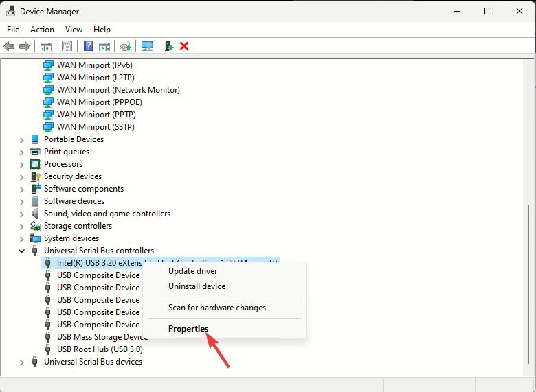Viewport: 536px width, 392px height.
Task: Open the Help menu
Action: 102,30
